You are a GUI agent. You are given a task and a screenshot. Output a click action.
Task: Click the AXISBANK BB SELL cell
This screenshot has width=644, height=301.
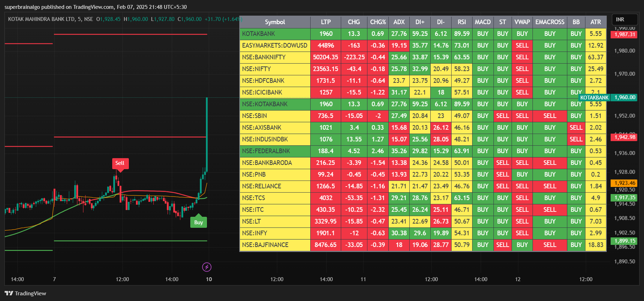576,127
